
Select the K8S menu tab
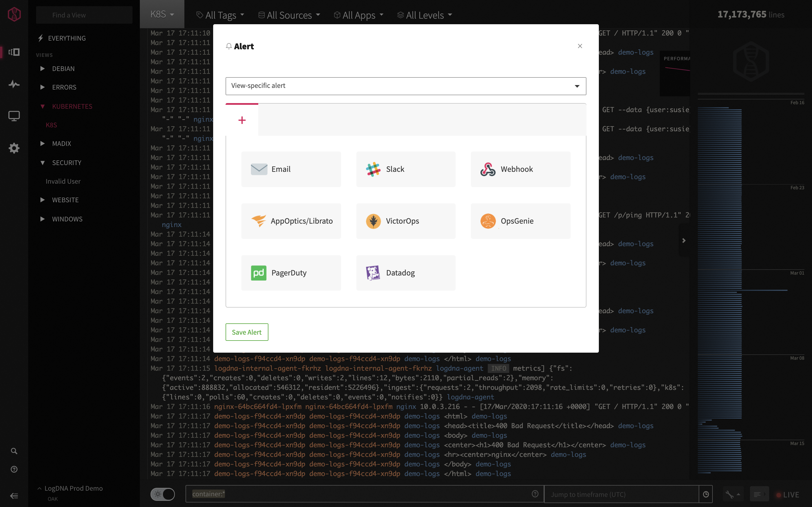click(161, 14)
